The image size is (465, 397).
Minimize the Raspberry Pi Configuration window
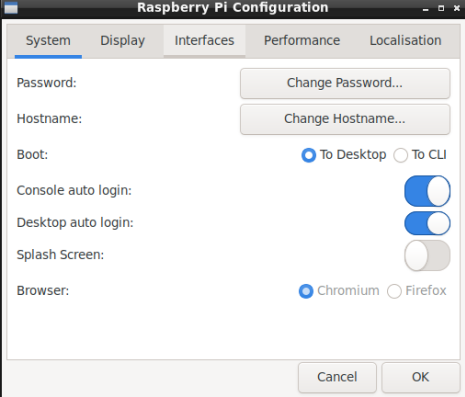425,9
